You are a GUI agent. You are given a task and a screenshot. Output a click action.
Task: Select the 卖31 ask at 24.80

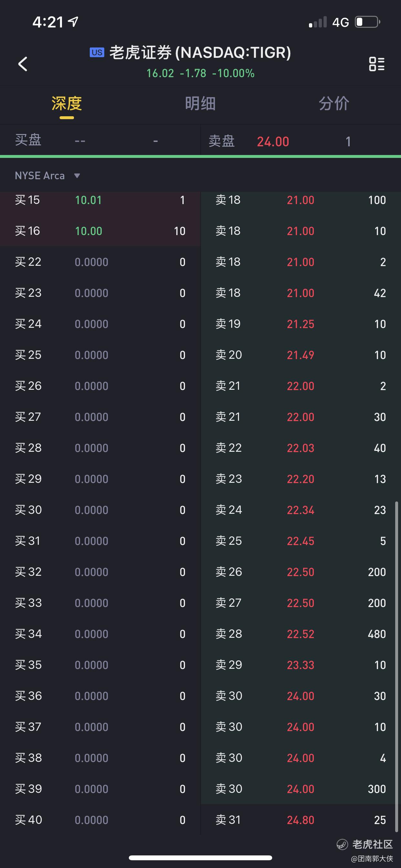(x=300, y=820)
